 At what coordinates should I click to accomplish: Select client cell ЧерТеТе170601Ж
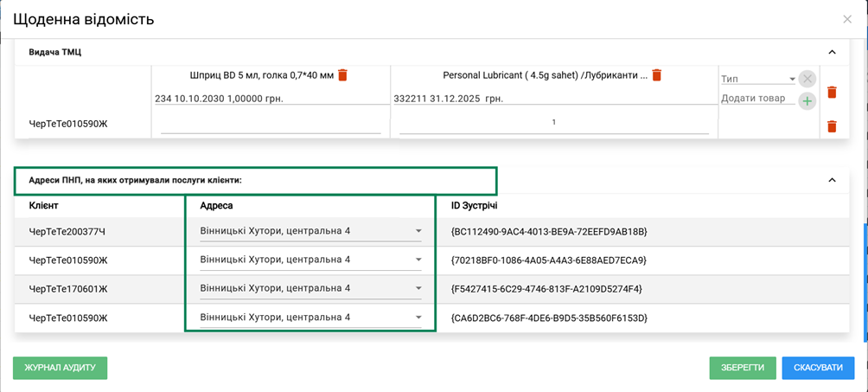coord(67,288)
